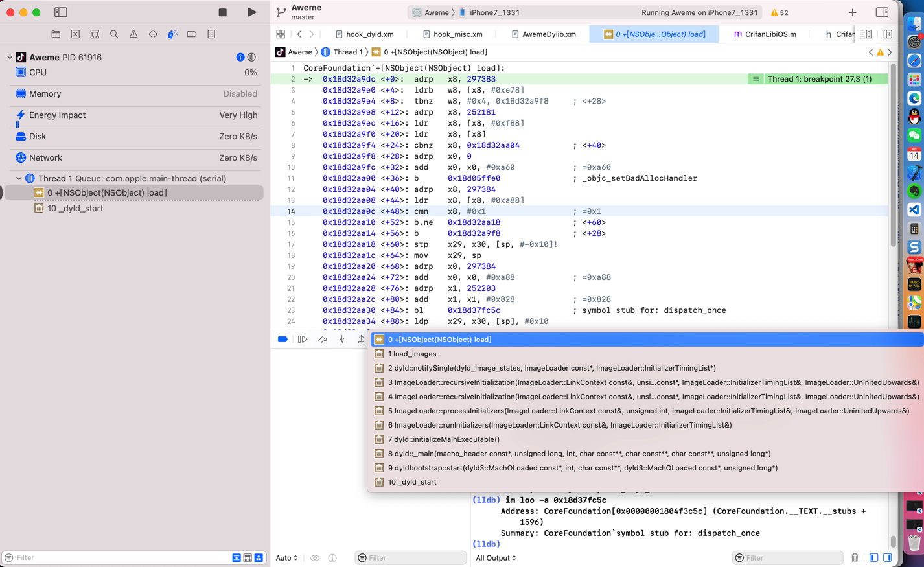The width and height of the screenshot is (924, 567).
Task: Open the CPU gauge
Action: tap(135, 73)
